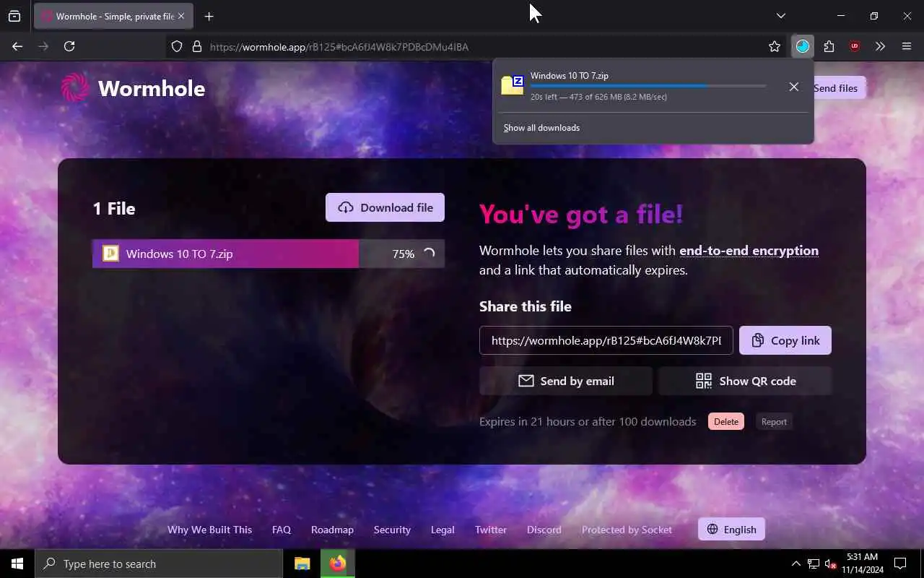
Task: Select the Windows 10 TO 7.zip file row
Action: click(269, 254)
